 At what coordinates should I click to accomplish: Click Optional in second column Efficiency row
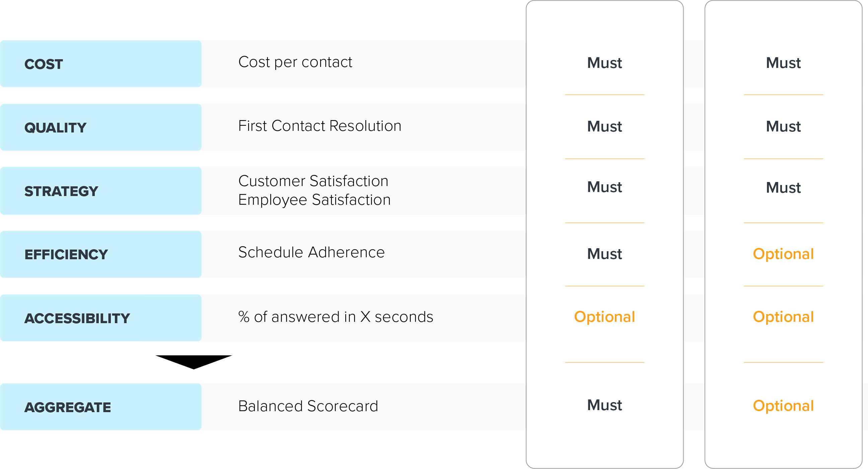(x=783, y=254)
